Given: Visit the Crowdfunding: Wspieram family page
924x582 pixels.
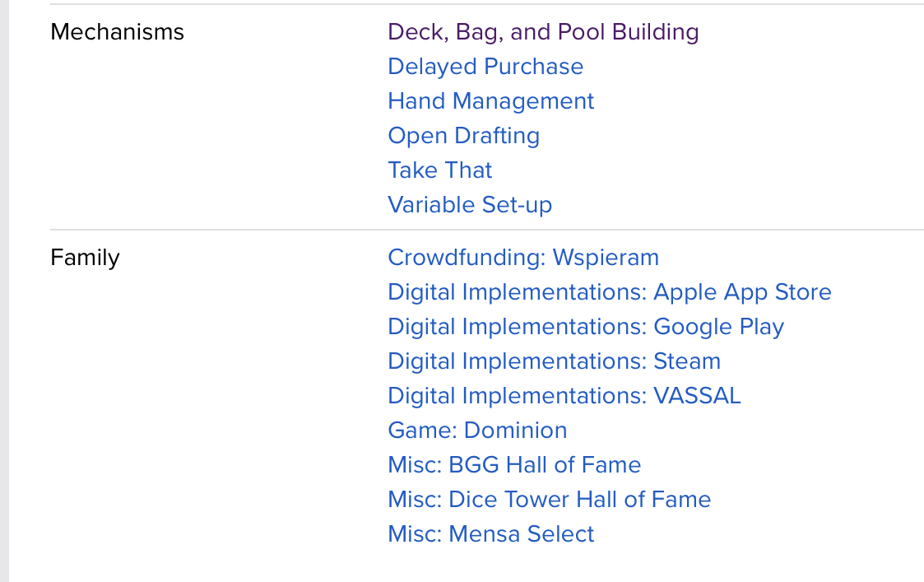Looking at the screenshot, I should coord(523,258).
